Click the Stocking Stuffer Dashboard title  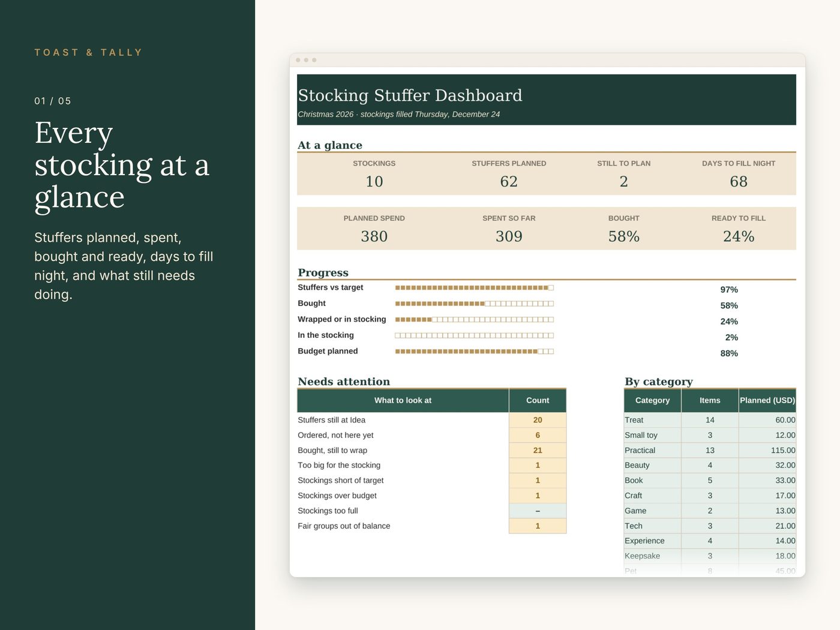click(x=410, y=95)
